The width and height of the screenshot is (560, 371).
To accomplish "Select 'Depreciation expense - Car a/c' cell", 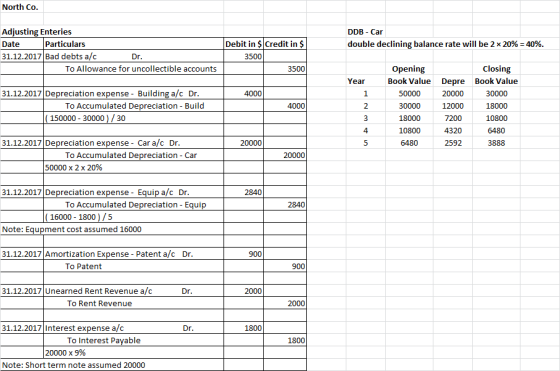I will pos(134,143).
